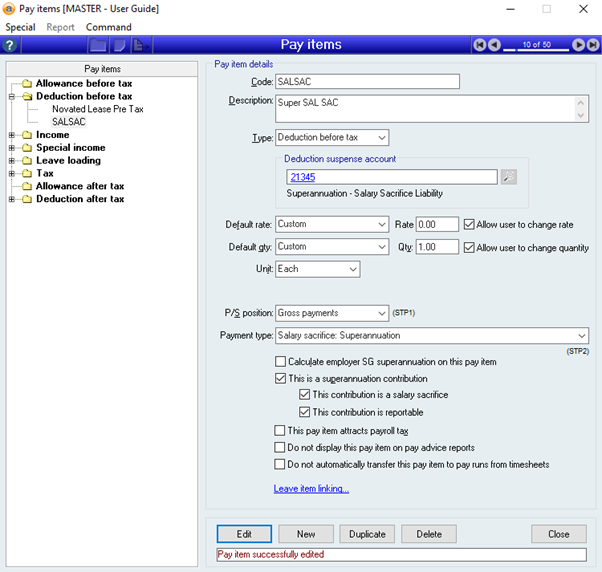Click the Tax folder icon in tree

(x=25, y=174)
